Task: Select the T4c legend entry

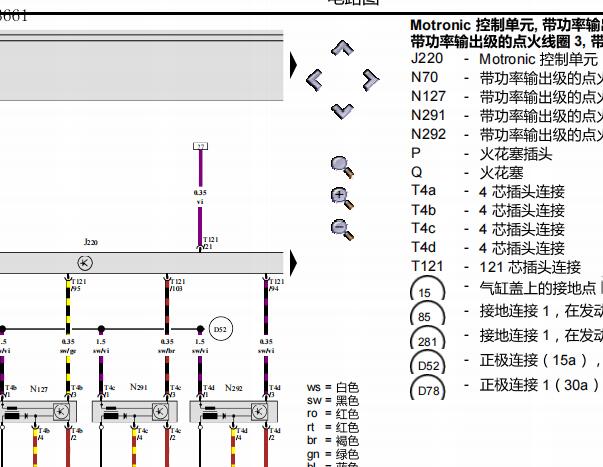Action: [488, 229]
